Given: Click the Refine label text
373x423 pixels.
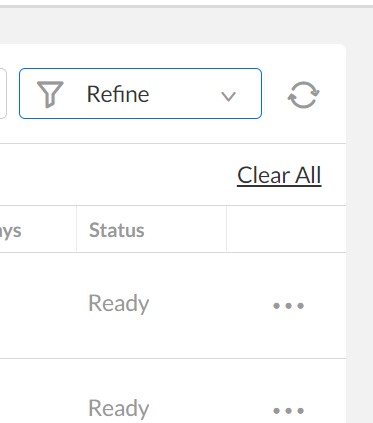Looking at the screenshot, I should click(118, 94).
